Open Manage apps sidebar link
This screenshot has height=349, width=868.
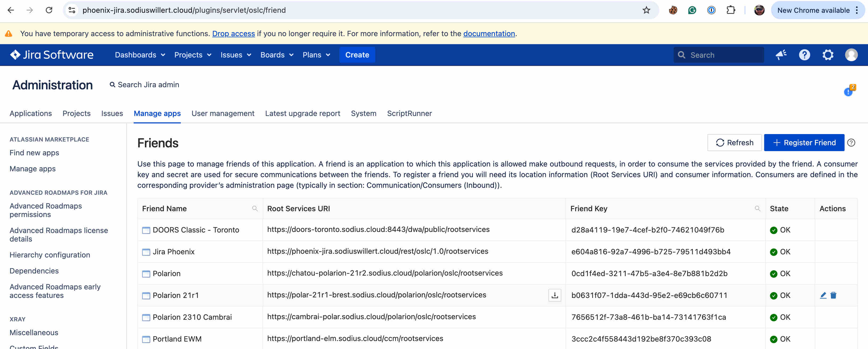[32, 169]
